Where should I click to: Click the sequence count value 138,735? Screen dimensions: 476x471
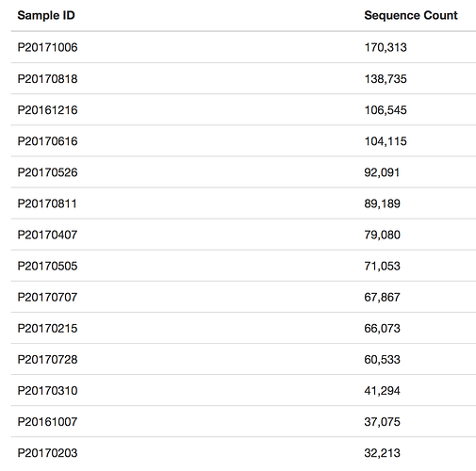click(386, 79)
